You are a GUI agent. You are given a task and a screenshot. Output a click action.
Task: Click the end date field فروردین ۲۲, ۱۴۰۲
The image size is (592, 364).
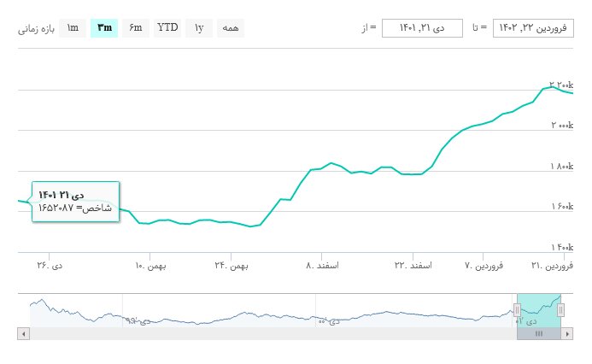[533, 28]
